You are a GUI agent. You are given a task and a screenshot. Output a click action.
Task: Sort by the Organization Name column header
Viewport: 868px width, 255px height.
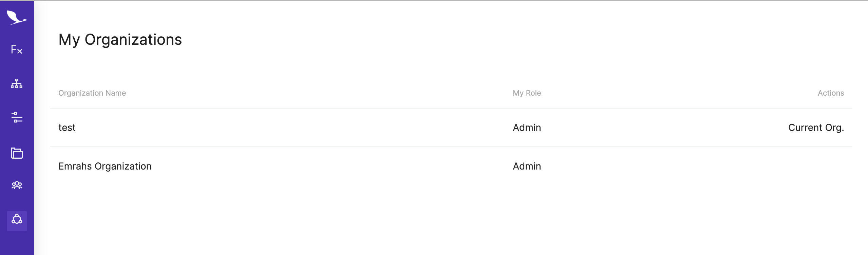(92, 93)
